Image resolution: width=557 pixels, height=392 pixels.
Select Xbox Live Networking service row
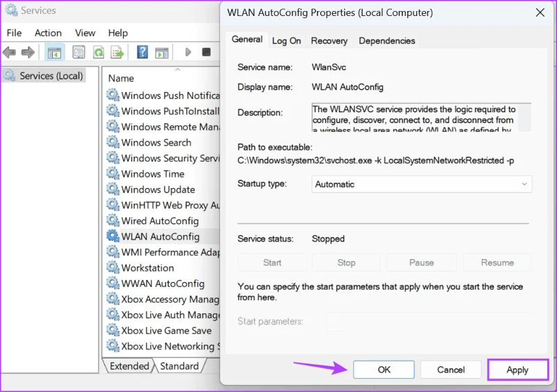coord(163,346)
